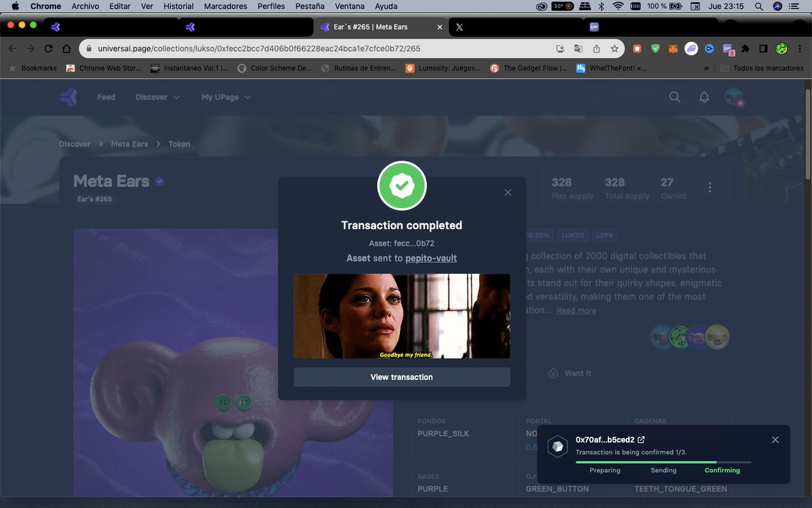Open the Chrome extensions puzzle icon
The image size is (812, 508).
tap(745, 49)
